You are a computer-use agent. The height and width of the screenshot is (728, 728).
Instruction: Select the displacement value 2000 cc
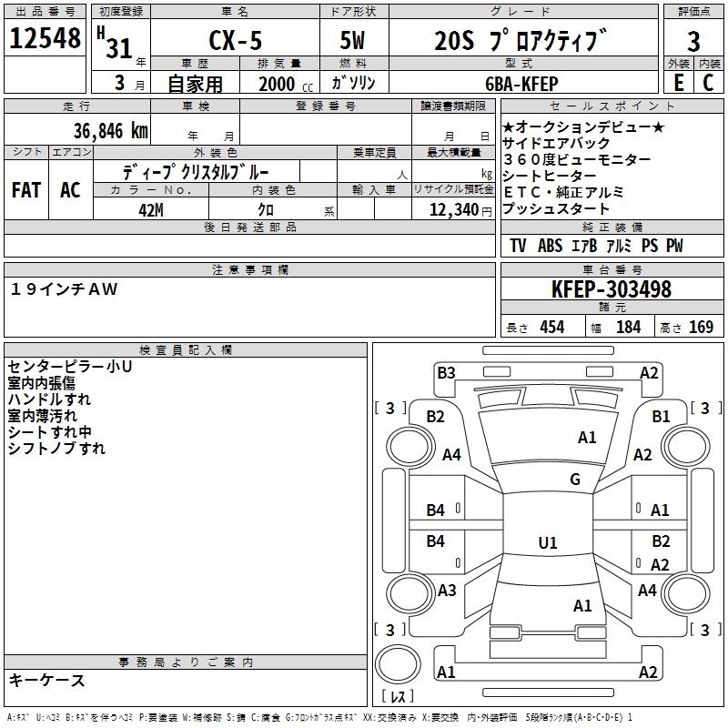[286, 85]
